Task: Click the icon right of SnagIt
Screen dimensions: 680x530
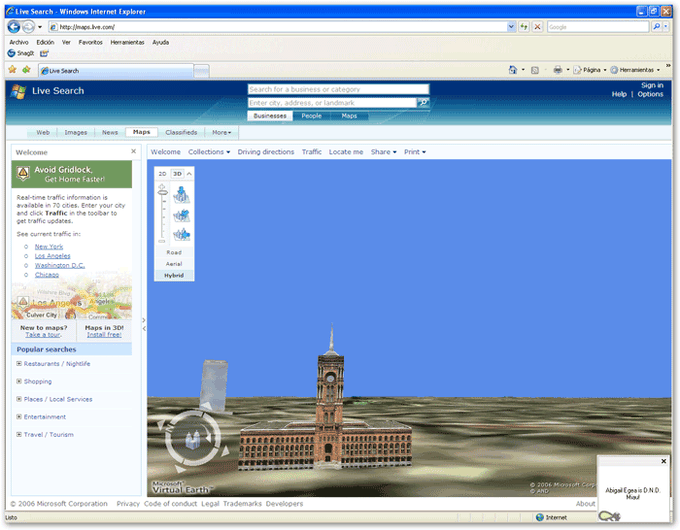Action: 44,53
